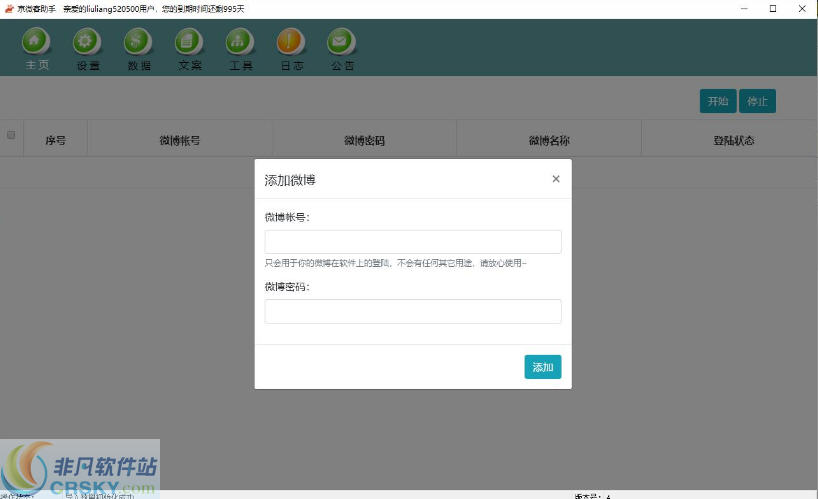818x499 pixels.
Task: Click the dialog hint text about login usage
Action: click(395, 263)
